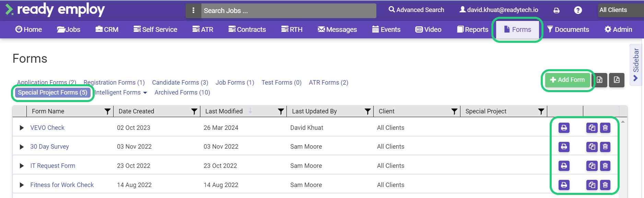Copy the IT Request Form

[x=592, y=166]
